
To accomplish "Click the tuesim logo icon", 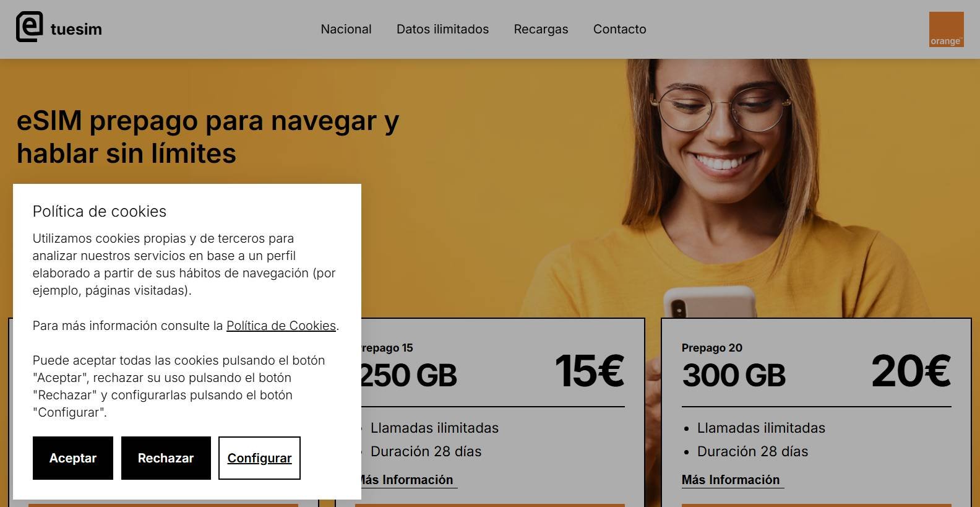I will click(29, 27).
